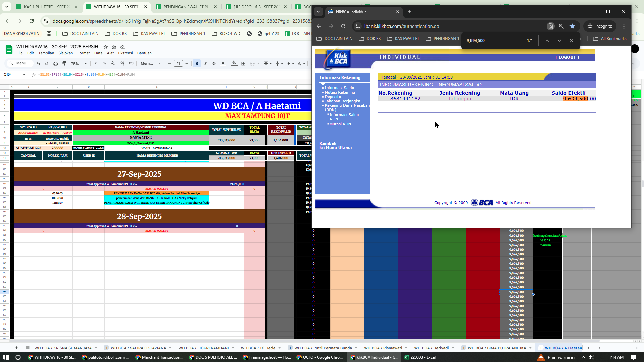Open the 123 number format menu
The height and width of the screenshot is (362, 644).
131,63
